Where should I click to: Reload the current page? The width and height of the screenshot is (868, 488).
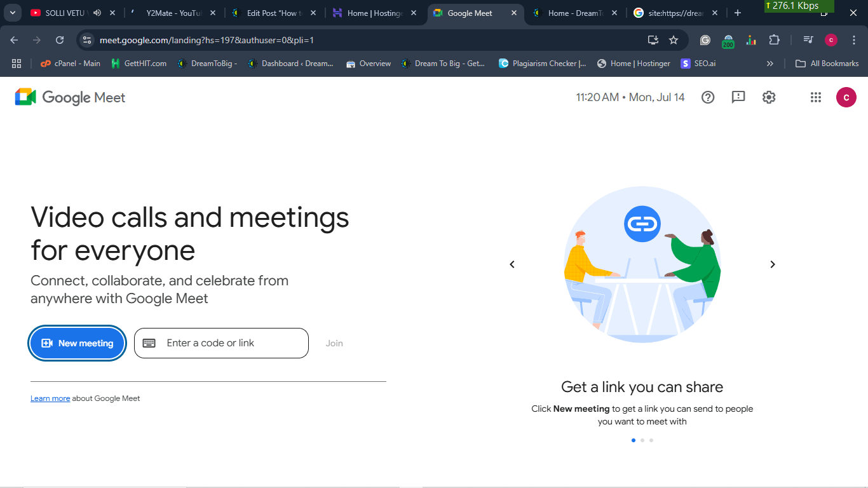tap(60, 40)
